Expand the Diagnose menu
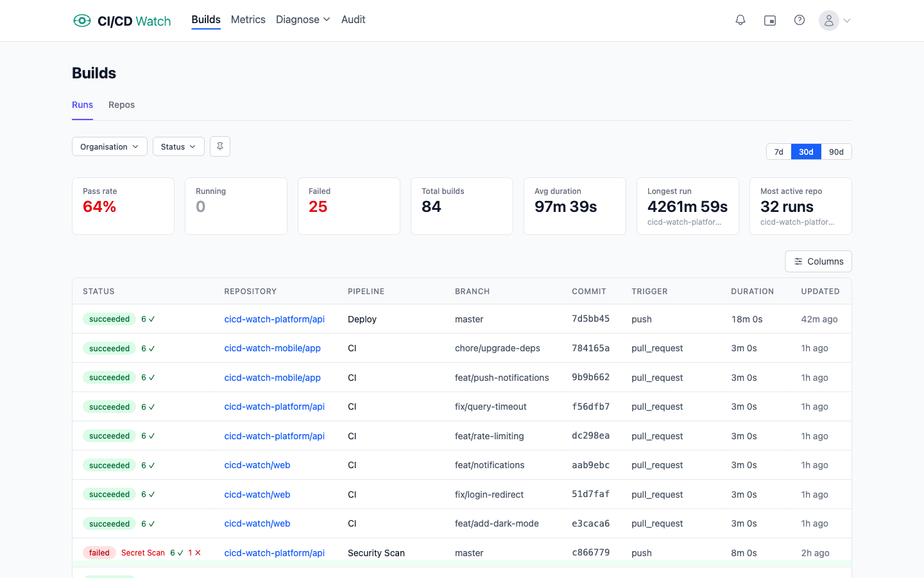Screen dimensions: 924x578 pos(303,20)
